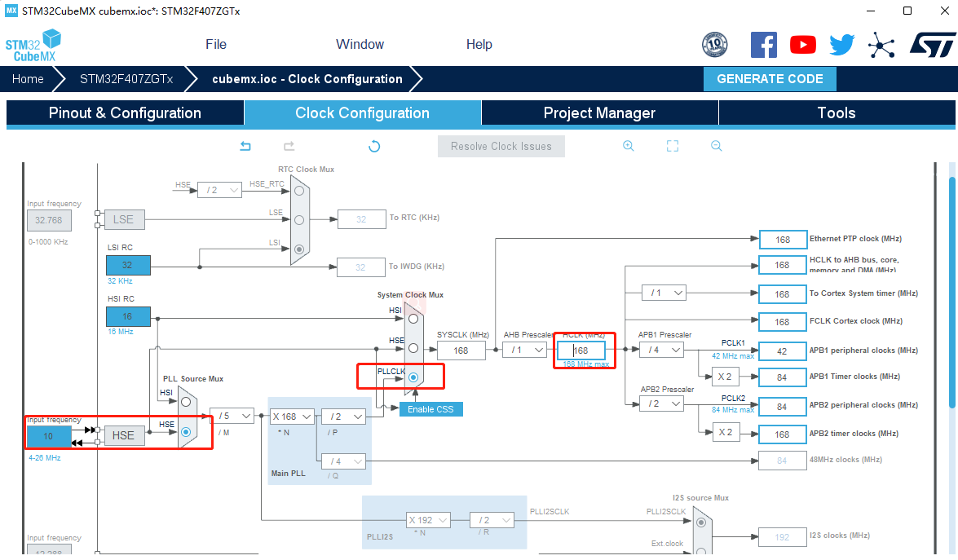Select HSE in PLL Source Mux
The image size is (958, 560).
(x=187, y=432)
